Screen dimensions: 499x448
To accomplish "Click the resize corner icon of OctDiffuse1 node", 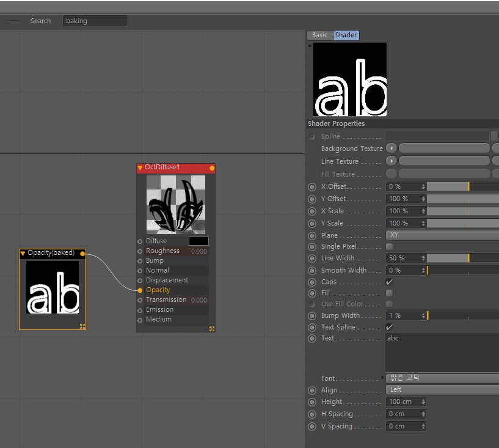I will click(212, 329).
